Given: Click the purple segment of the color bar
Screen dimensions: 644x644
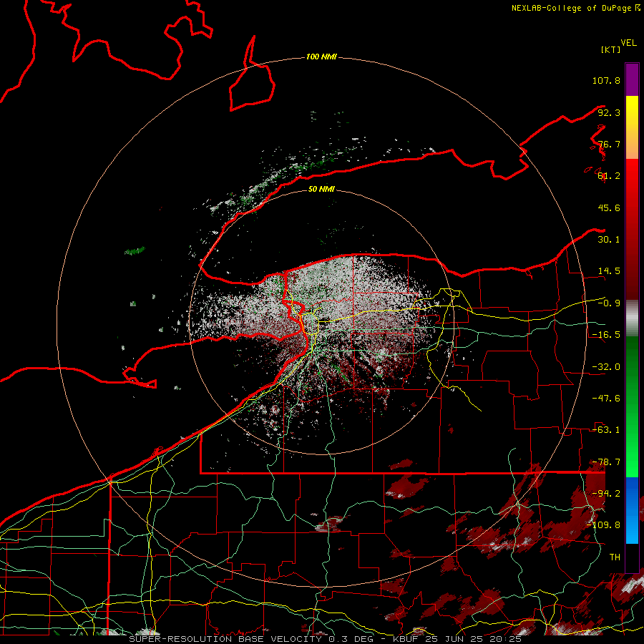Looking at the screenshot, I should [632, 79].
